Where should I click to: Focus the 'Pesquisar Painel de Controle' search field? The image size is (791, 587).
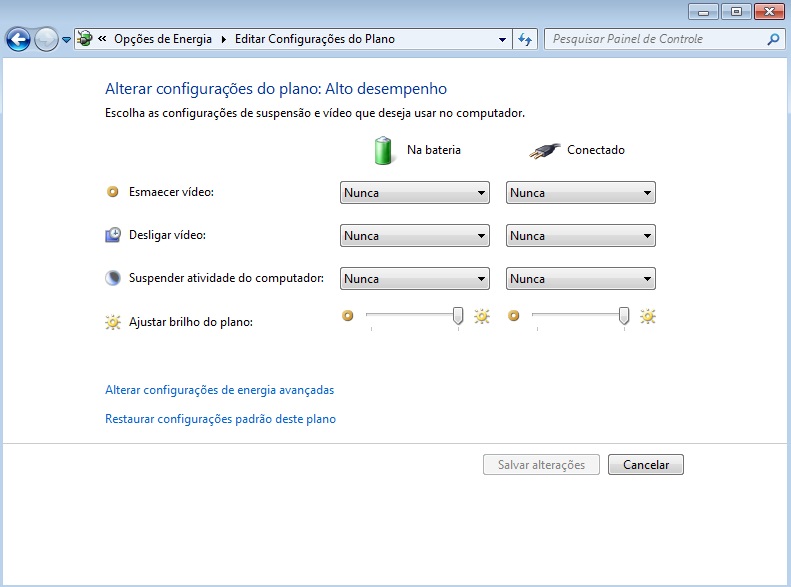point(655,40)
